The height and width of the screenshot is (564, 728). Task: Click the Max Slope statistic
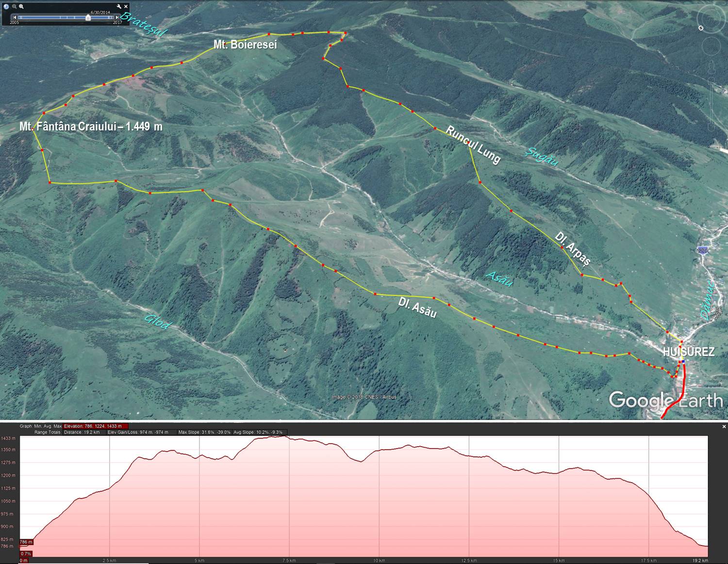pos(204,432)
